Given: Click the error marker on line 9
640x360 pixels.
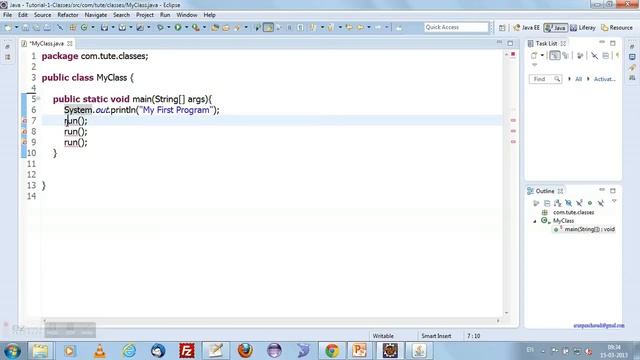Looking at the screenshot, I should pos(24,142).
